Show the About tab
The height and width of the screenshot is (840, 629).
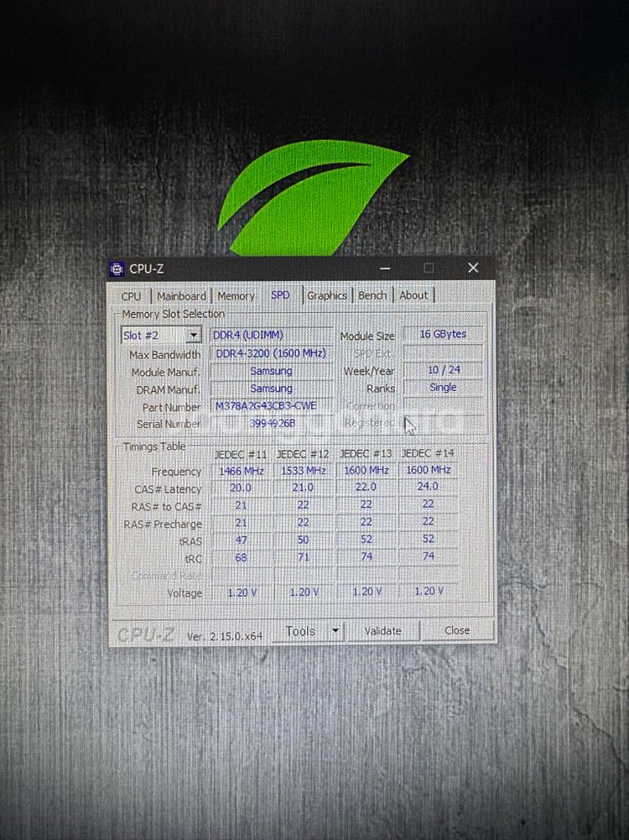[413, 295]
